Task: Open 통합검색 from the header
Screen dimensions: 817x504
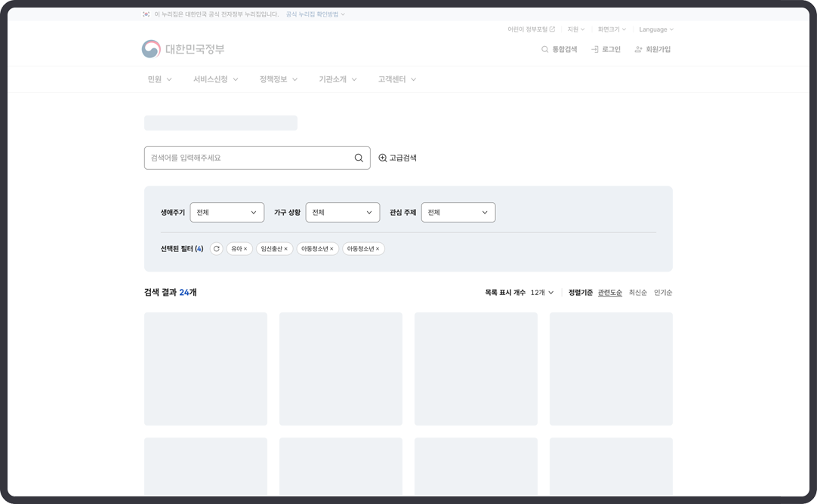Action: pyautogui.click(x=559, y=50)
